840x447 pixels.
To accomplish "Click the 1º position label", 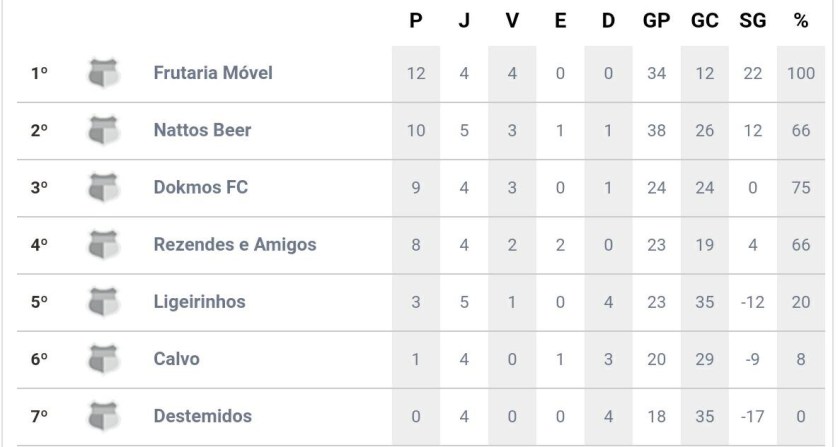I will pyautogui.click(x=39, y=73).
